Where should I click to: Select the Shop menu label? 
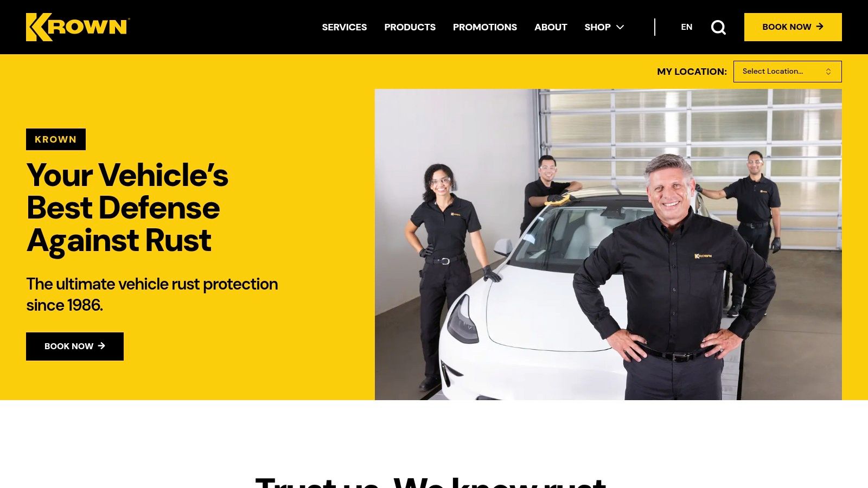coord(597,27)
